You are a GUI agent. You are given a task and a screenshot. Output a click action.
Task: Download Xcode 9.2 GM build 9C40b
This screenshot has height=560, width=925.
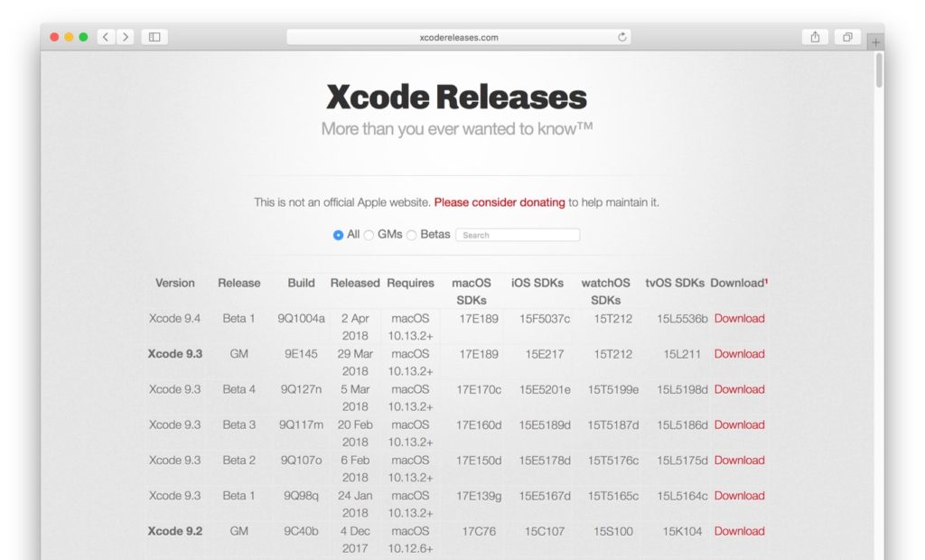(739, 531)
